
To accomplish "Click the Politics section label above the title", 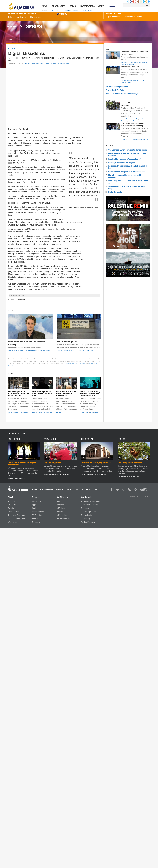I will click(11, 49).
